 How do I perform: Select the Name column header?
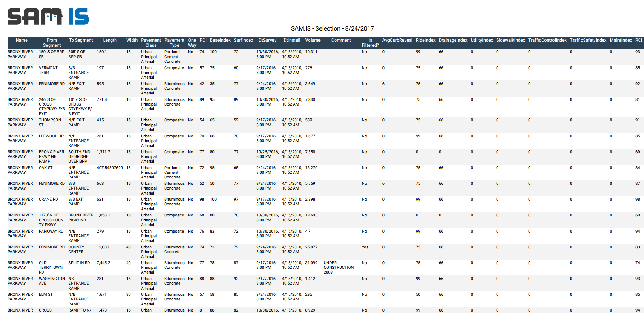coord(22,40)
